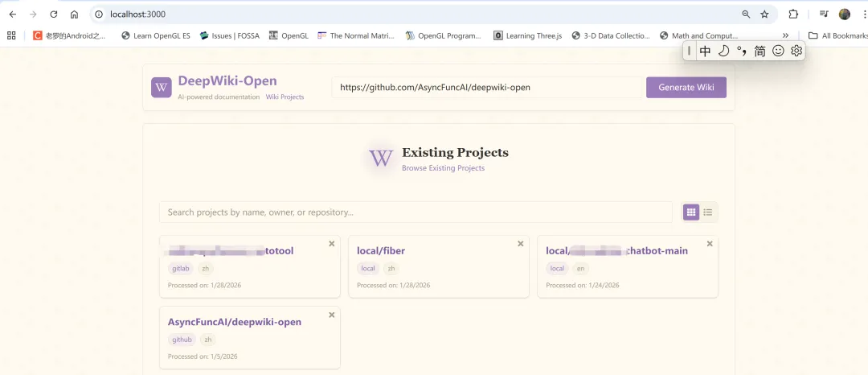868x375 pixels.
Task: Open the 3-D Data Collectio... bookmark
Action: point(611,35)
